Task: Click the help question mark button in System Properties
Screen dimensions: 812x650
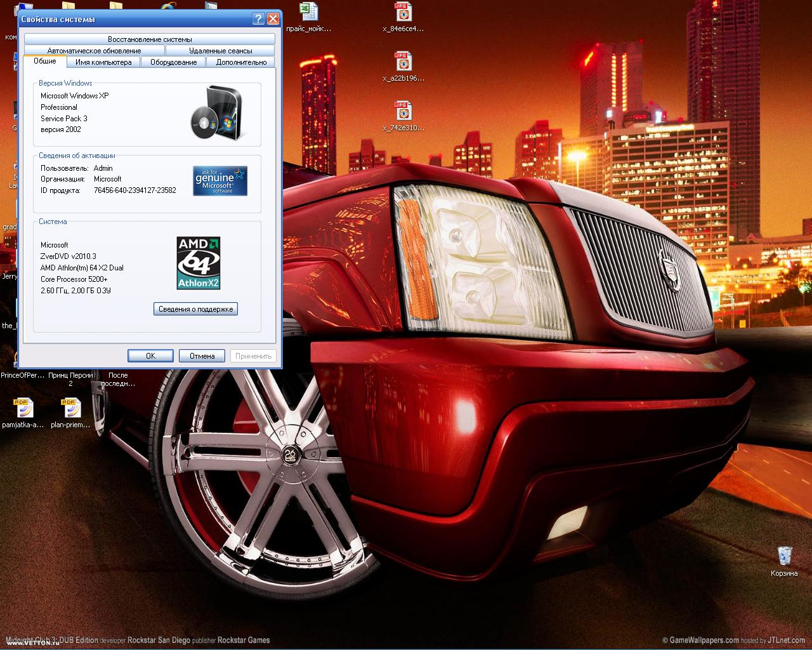Action: 258,18
